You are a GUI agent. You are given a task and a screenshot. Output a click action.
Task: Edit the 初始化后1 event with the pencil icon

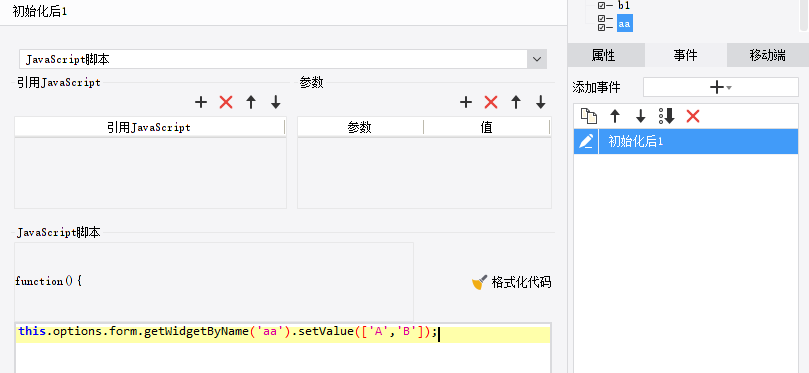point(586,141)
